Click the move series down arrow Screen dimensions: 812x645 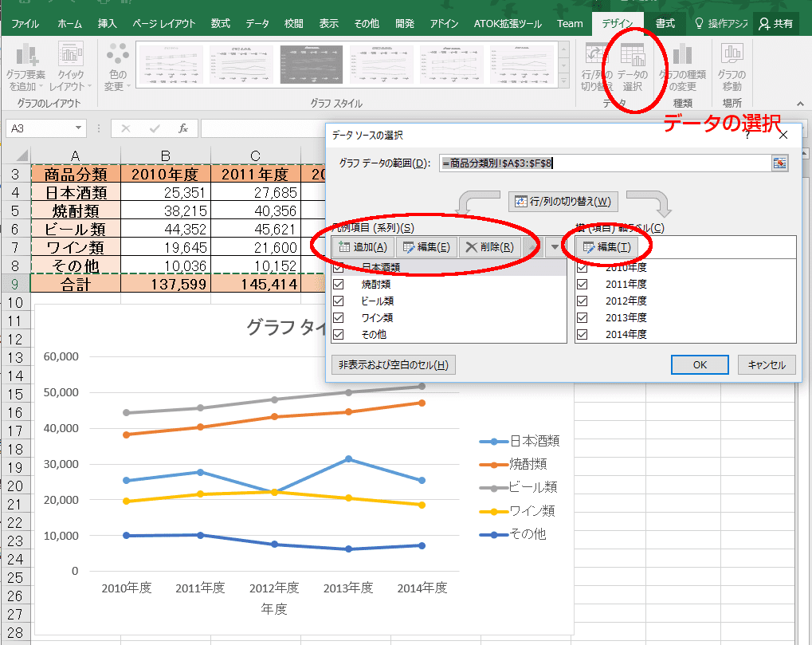click(555, 247)
